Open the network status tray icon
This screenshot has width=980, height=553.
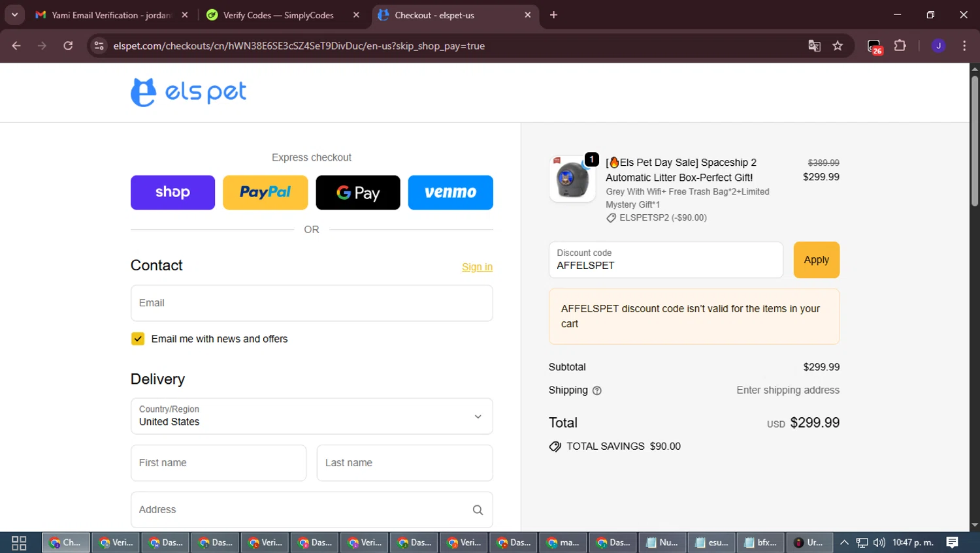[862, 543]
